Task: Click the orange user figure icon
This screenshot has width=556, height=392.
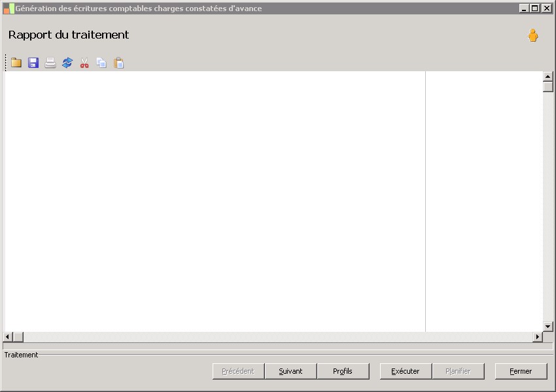Action: [x=533, y=35]
